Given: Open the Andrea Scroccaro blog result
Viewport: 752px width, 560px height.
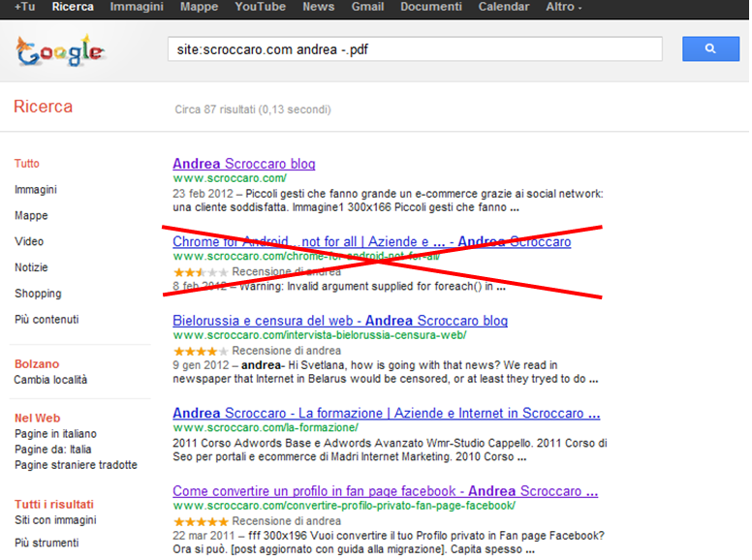Looking at the screenshot, I should (243, 164).
